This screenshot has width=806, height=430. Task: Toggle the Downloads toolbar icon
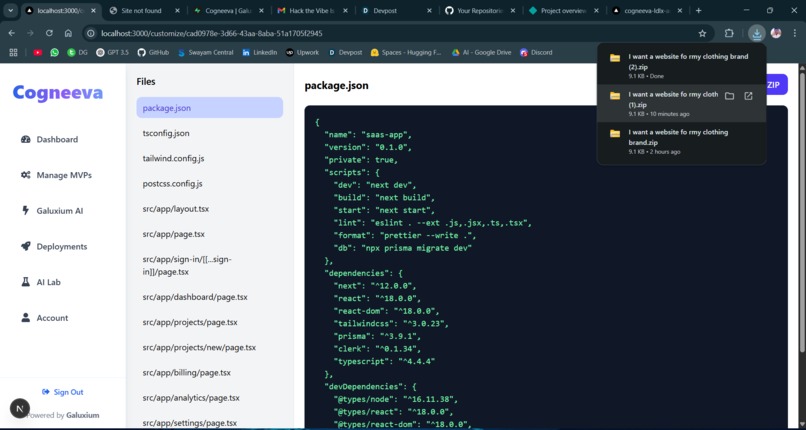click(x=757, y=33)
